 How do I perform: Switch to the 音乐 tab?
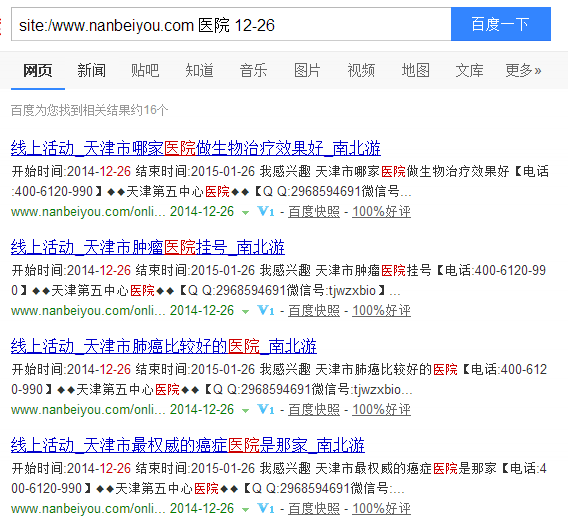(x=253, y=70)
